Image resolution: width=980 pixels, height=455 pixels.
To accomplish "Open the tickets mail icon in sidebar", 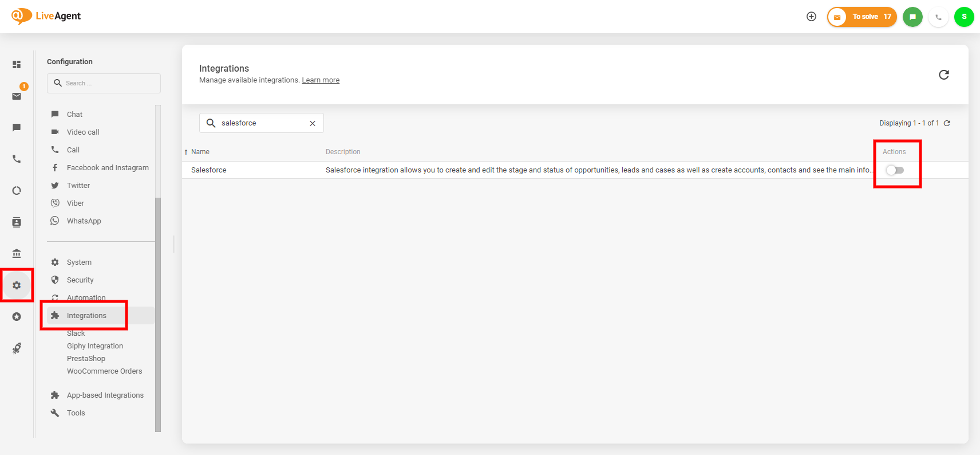I will 17,96.
